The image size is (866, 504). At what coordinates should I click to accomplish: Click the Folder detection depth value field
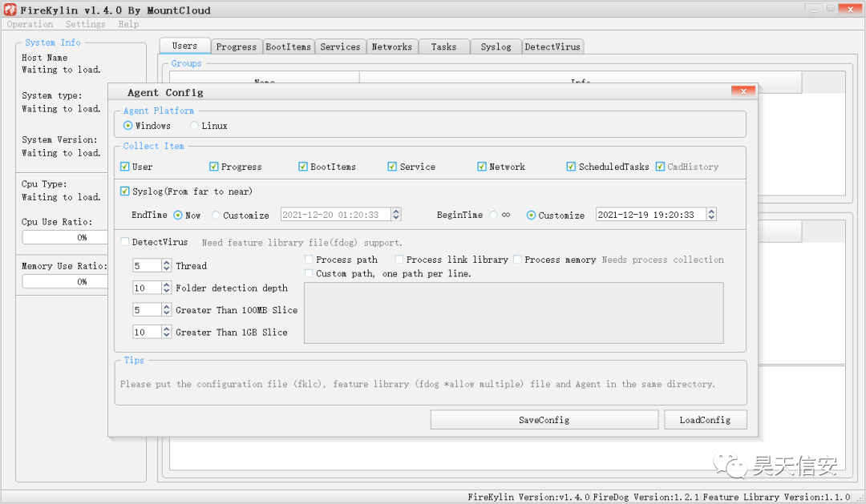(147, 288)
